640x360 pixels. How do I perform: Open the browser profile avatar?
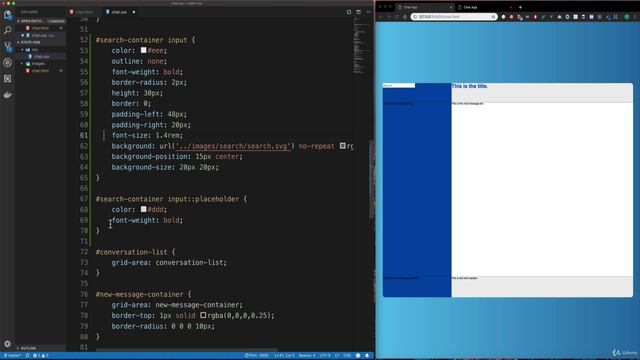627,17
